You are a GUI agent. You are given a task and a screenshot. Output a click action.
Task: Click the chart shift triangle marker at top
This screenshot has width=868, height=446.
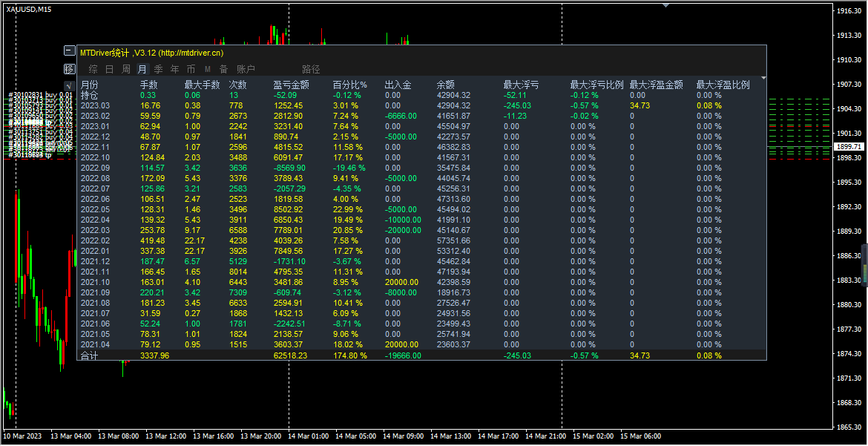pyautogui.click(x=666, y=4)
